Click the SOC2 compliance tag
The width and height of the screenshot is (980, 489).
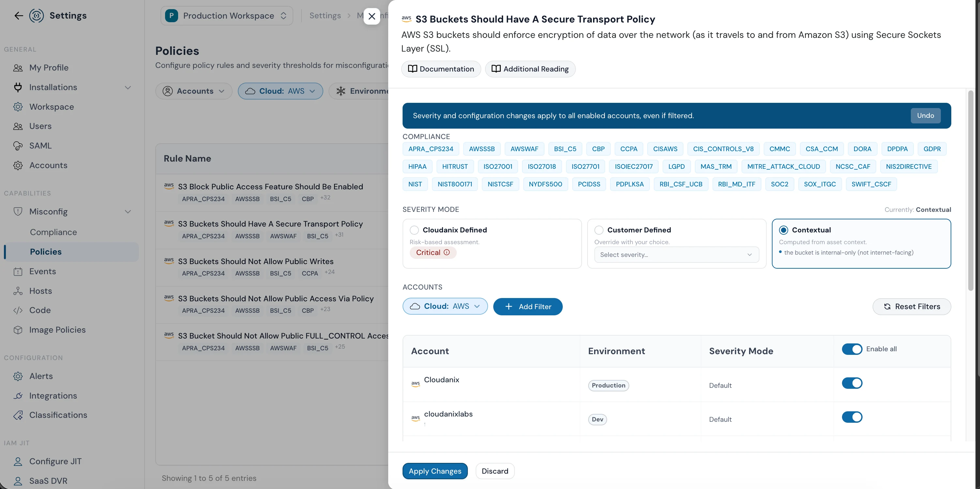(x=779, y=184)
